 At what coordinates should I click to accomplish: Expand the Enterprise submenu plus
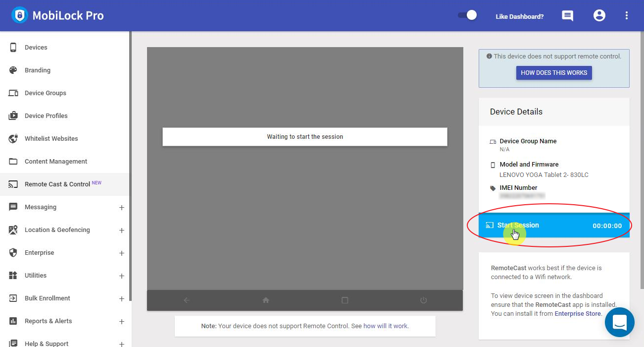tap(122, 253)
